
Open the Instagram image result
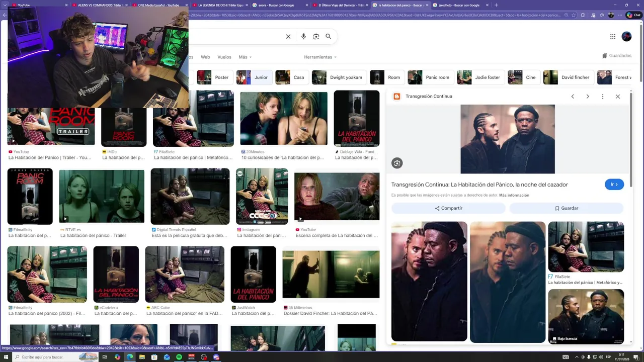tap(262, 196)
